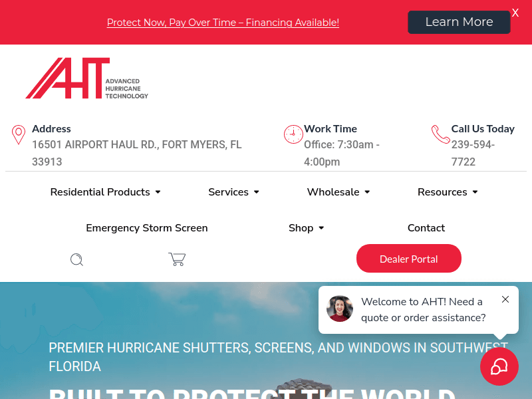The image size is (532, 399).
Task: Follow the Protect Now financing link
Action: pyautogui.click(x=223, y=23)
